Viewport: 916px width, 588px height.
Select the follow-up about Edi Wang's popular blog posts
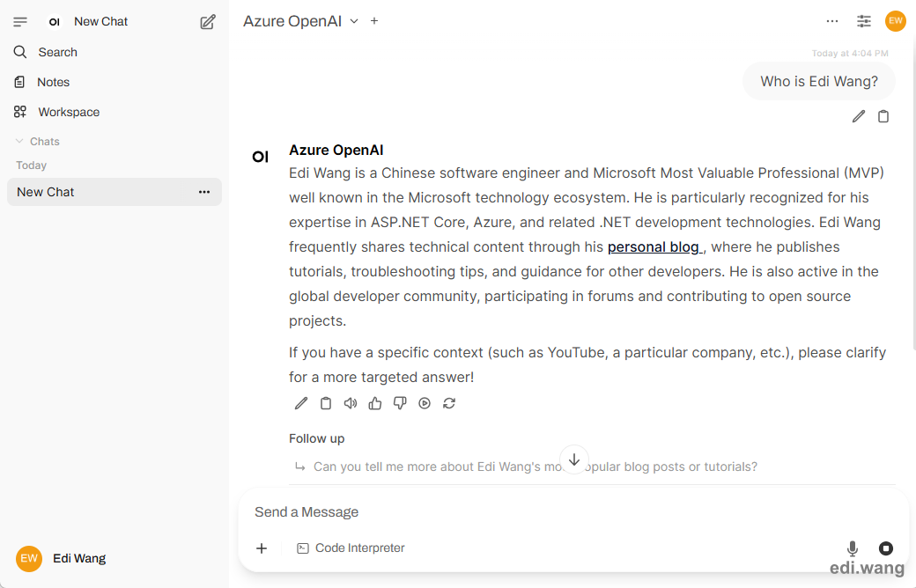click(592, 467)
